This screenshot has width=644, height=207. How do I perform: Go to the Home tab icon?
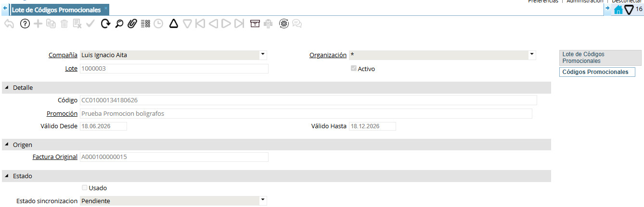tap(618, 10)
